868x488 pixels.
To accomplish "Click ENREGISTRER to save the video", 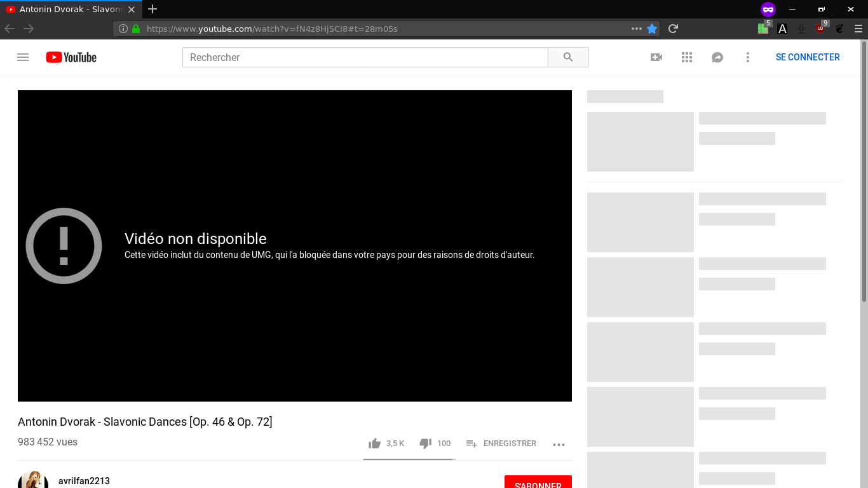I will 501,444.
